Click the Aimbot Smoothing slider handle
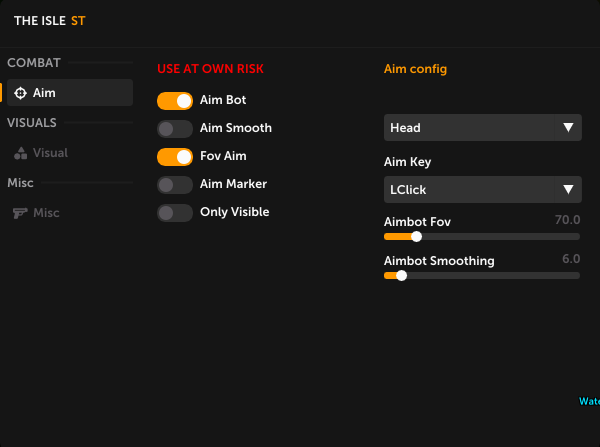Viewport: 600px width, 447px height. 401,275
